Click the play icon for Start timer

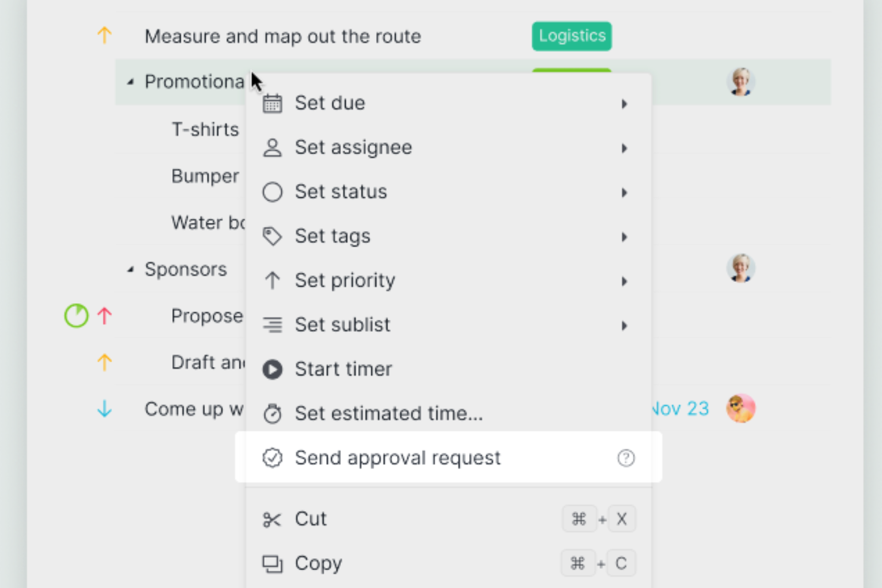click(272, 369)
